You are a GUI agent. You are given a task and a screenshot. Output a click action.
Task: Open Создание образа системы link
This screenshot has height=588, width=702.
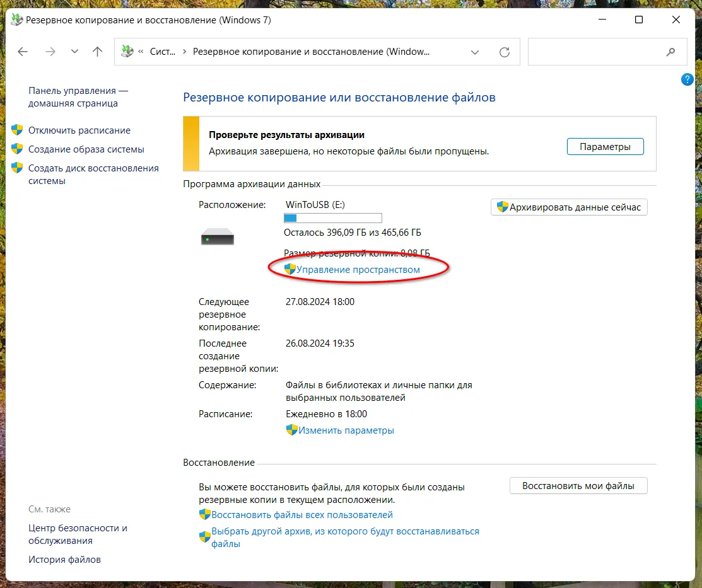click(86, 149)
